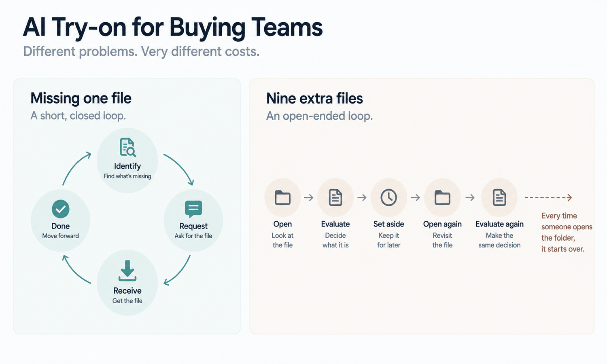
Task: Click the Set aside clock icon
Action: 389,198
